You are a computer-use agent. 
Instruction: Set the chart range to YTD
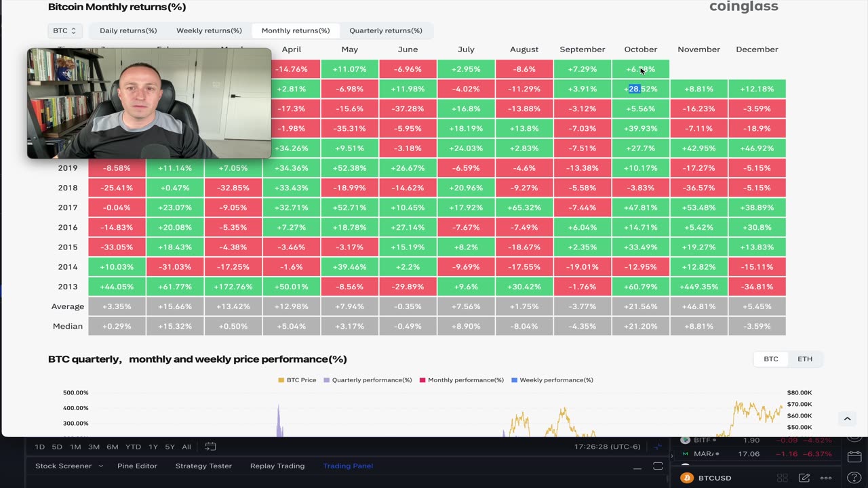pos(133,447)
